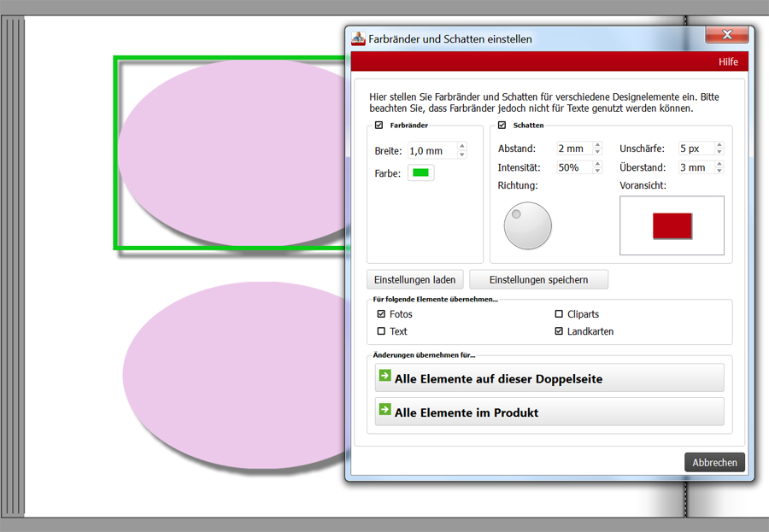Click the Breite input field
This screenshot has height=532, width=769.
(432, 150)
